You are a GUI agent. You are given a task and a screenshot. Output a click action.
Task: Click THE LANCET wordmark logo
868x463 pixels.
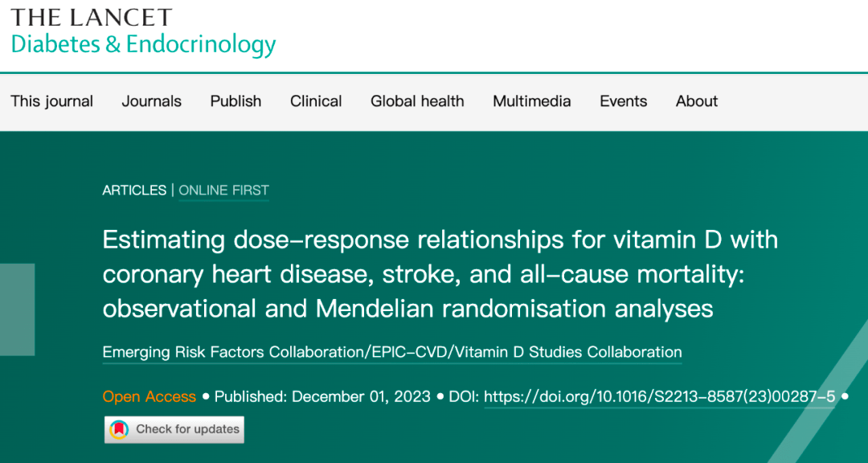pyautogui.click(x=91, y=18)
